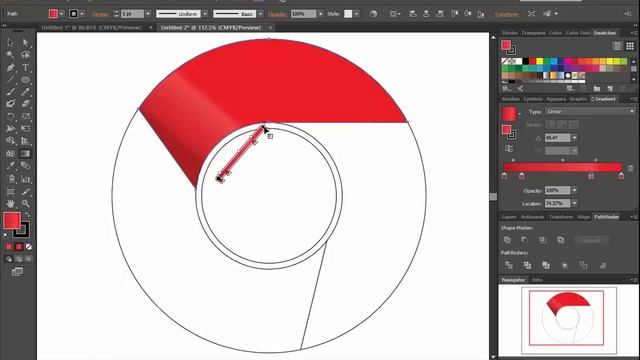Click the Stroke link in control bar

100,14
